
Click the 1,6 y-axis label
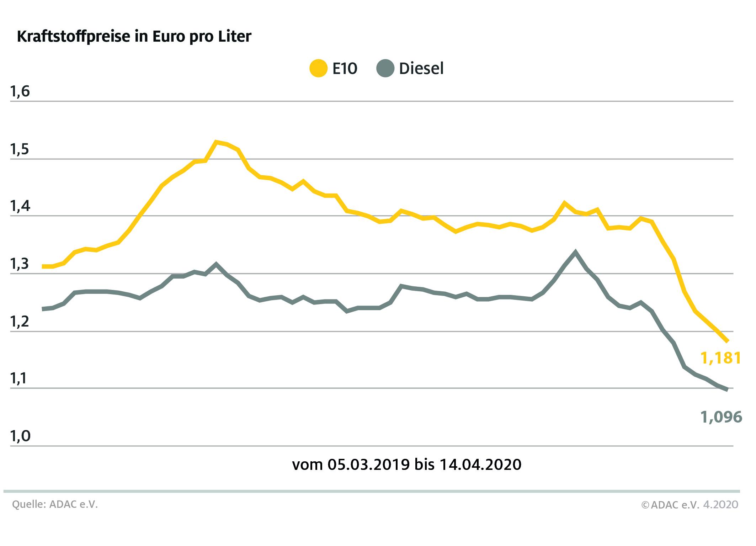20,92
